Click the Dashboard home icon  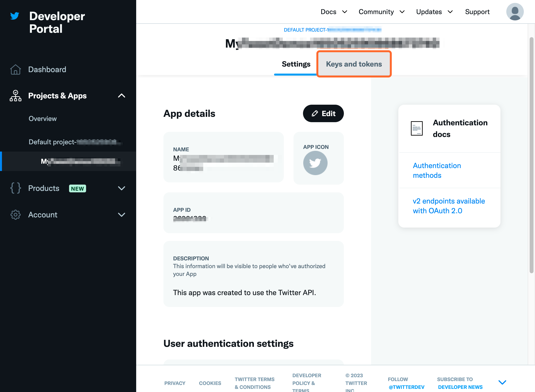point(16,69)
